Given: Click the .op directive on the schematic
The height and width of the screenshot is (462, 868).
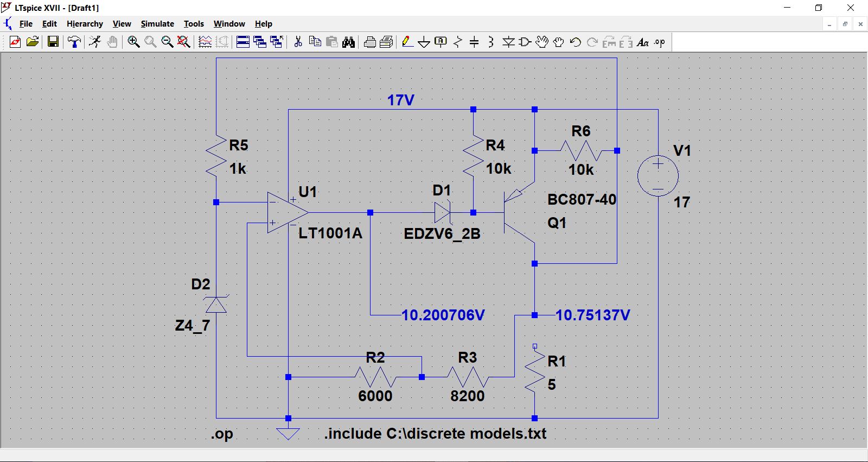Looking at the screenshot, I should [x=222, y=434].
